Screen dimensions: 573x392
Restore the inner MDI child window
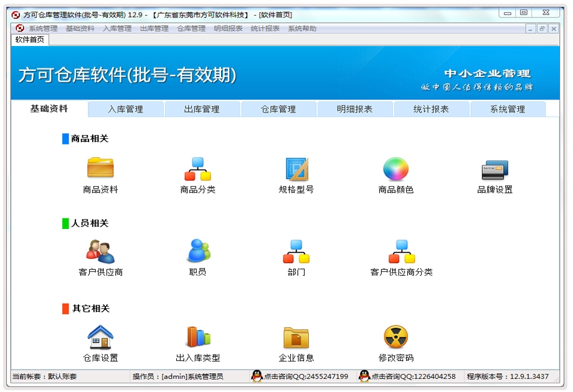pos(542,29)
